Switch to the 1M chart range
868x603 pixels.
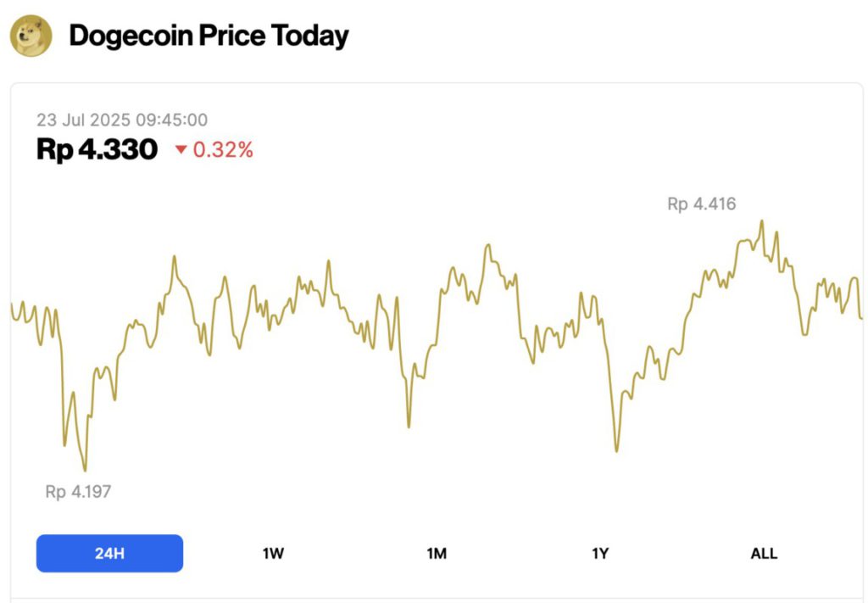pyautogui.click(x=437, y=554)
